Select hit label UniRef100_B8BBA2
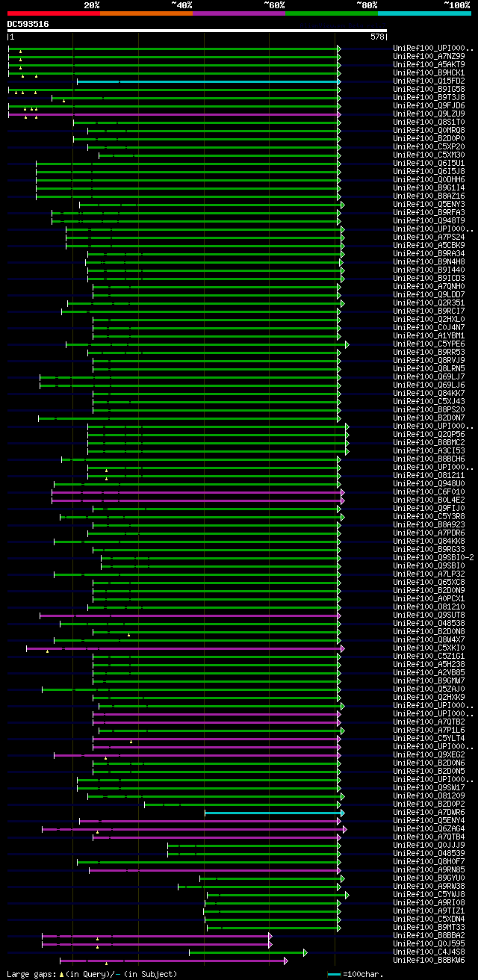 pyautogui.click(x=429, y=936)
